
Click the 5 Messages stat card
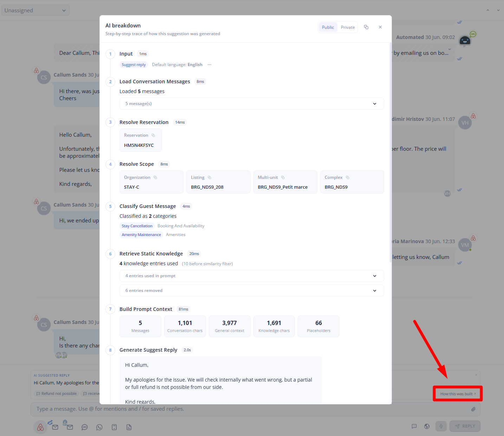pyautogui.click(x=140, y=326)
